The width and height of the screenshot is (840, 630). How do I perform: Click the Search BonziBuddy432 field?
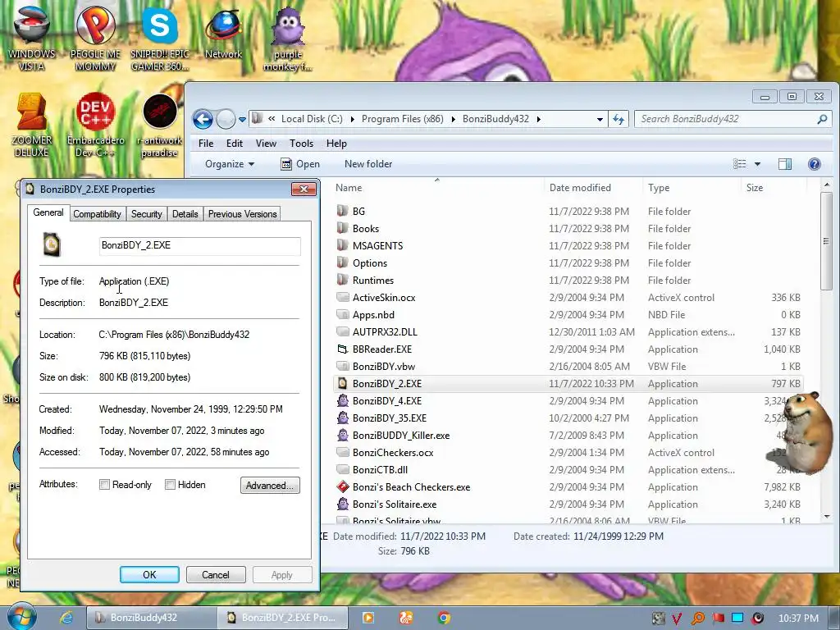tap(727, 119)
